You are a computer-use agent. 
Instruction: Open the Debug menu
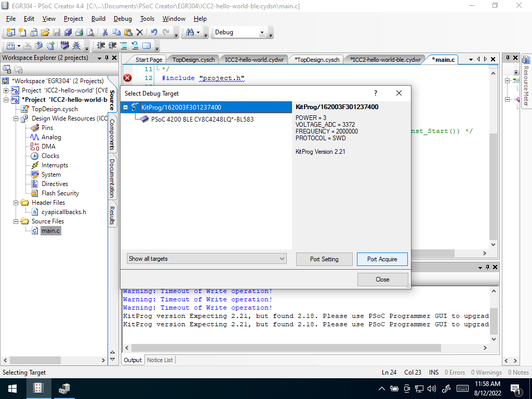pyautogui.click(x=123, y=19)
